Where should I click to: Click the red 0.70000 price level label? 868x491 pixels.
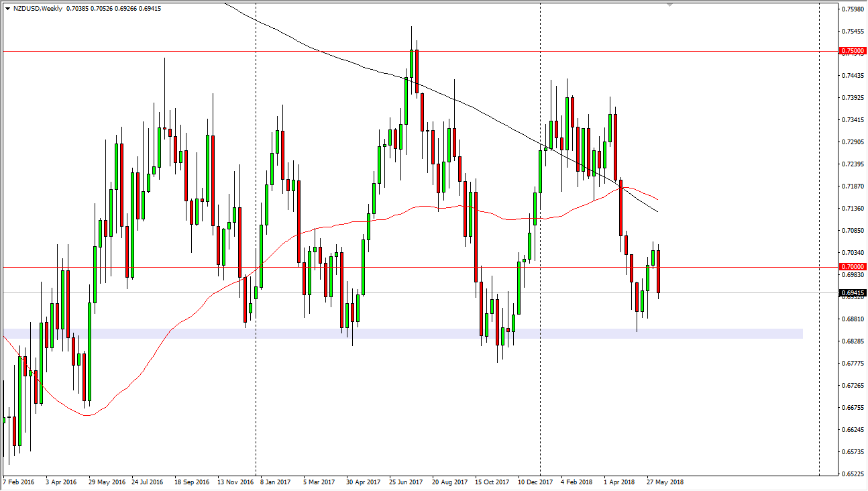852,267
